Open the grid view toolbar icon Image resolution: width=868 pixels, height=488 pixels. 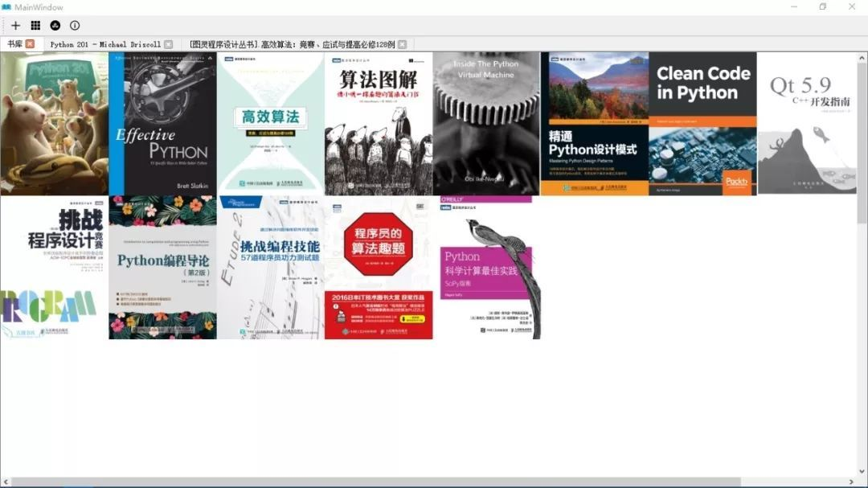[x=35, y=26]
